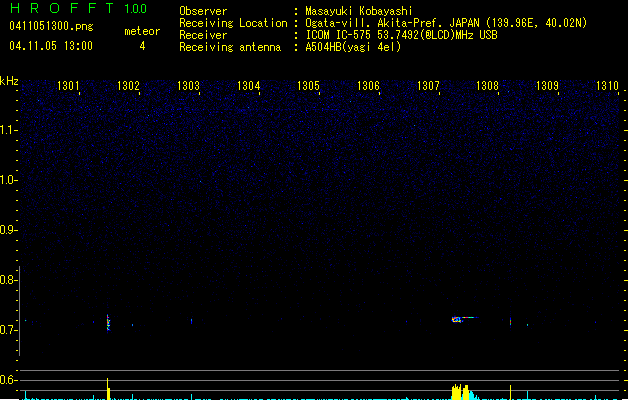Click the thin yellow spike after 1308
This screenshot has height=400, width=629.
[x=510, y=392]
